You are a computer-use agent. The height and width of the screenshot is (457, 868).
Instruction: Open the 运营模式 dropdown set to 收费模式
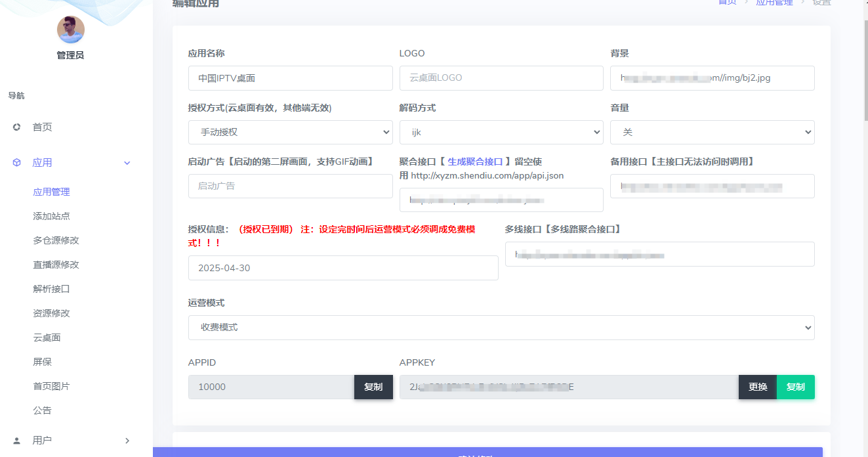pos(501,328)
